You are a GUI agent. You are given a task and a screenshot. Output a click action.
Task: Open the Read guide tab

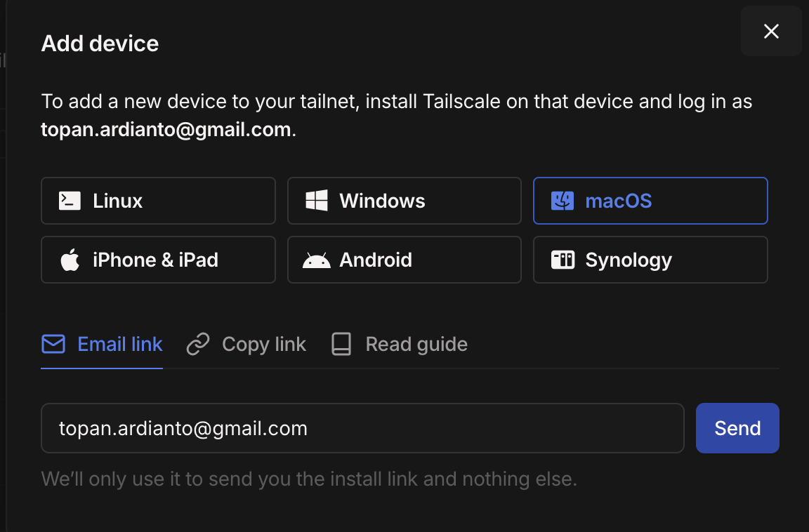(x=399, y=345)
